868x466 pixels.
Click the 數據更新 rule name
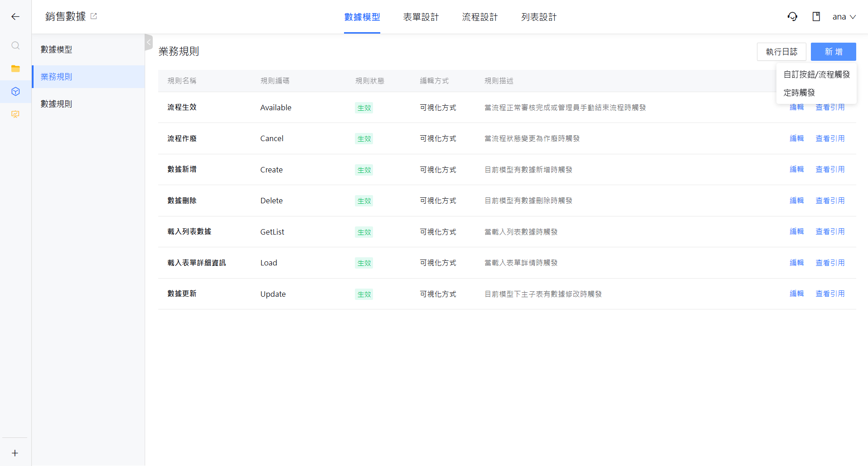182,294
